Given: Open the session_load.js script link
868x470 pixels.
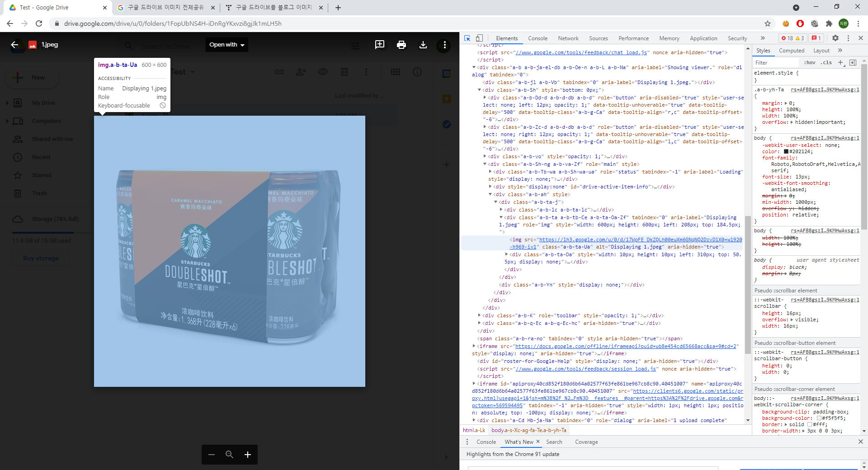Looking at the screenshot, I should coord(585,369).
